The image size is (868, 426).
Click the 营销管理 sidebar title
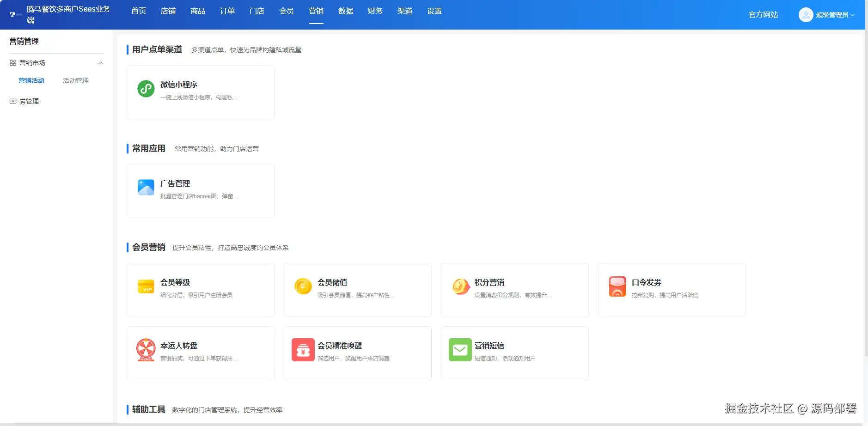[x=24, y=41]
